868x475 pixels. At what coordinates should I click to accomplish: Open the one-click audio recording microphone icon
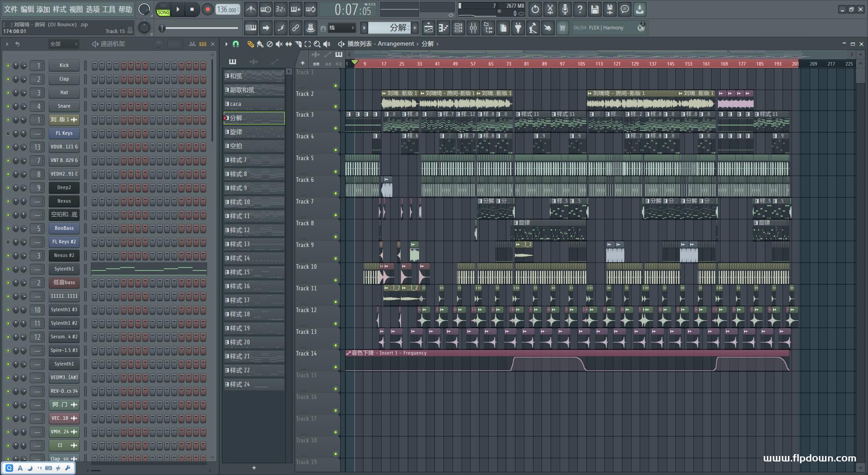click(x=565, y=9)
